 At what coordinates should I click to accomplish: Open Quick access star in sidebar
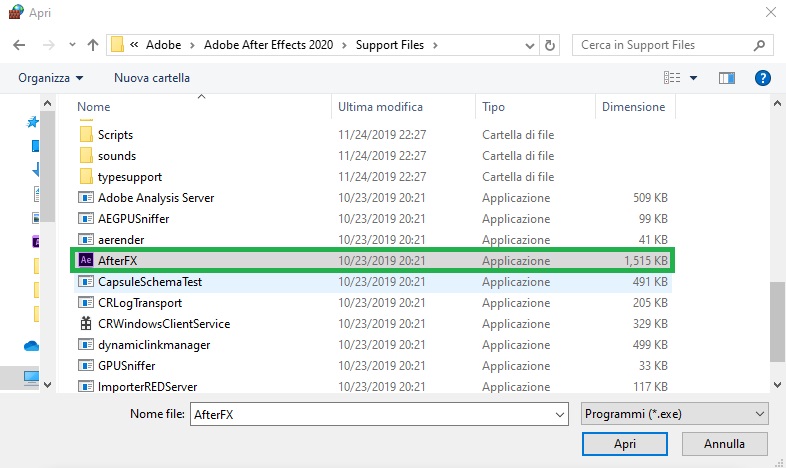point(33,122)
